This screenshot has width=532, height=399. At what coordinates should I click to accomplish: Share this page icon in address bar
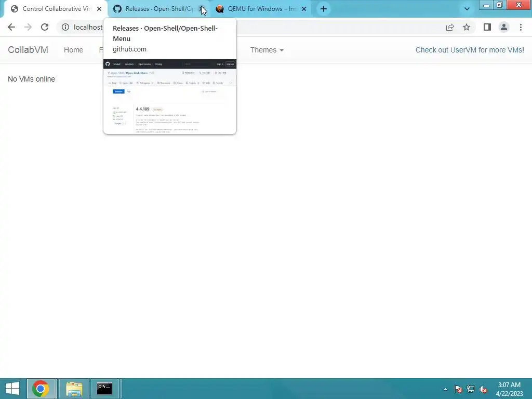click(x=450, y=27)
